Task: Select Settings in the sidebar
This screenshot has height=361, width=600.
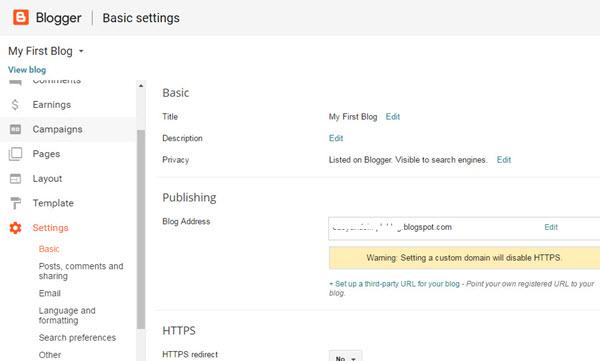Action: coord(51,228)
